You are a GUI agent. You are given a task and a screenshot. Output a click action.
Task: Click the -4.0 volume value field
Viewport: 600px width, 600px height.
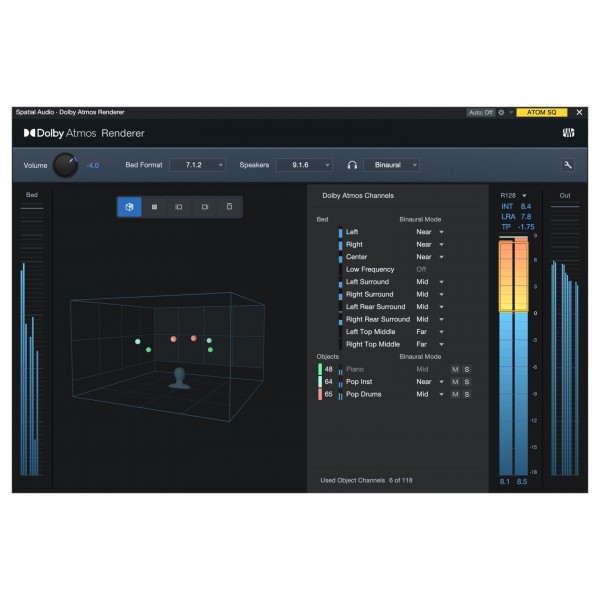coord(93,166)
